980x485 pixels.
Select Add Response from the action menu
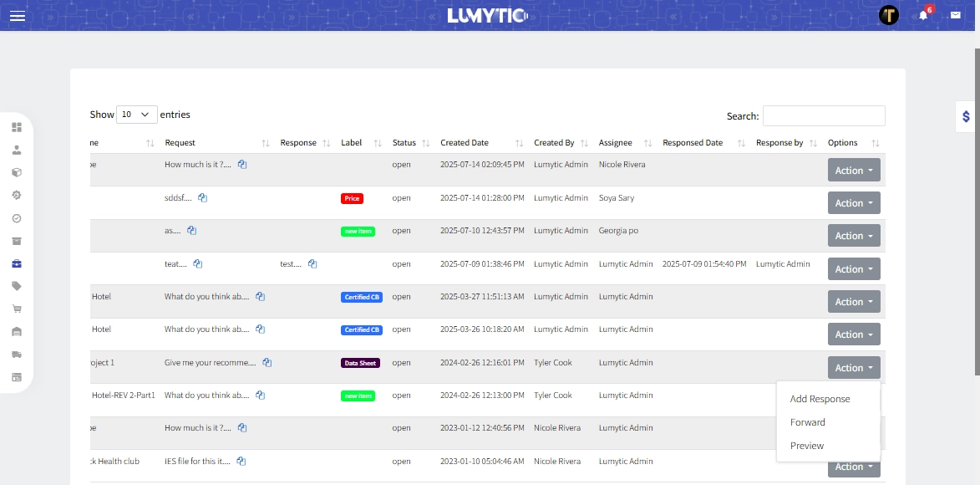[x=820, y=399]
